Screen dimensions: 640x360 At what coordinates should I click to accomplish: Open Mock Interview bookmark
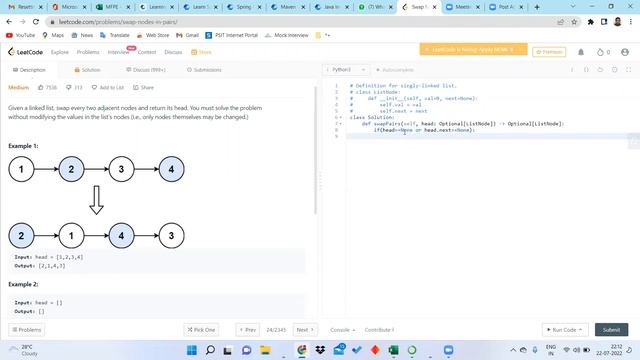(x=287, y=36)
